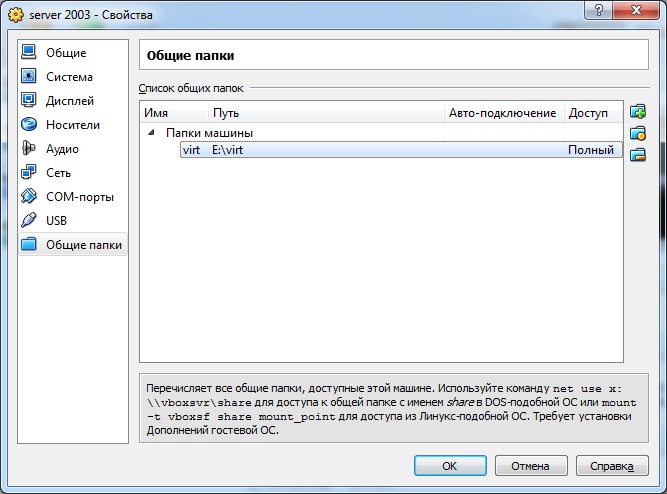Click the Носители disk icon
The height and width of the screenshot is (494, 667).
(29, 124)
